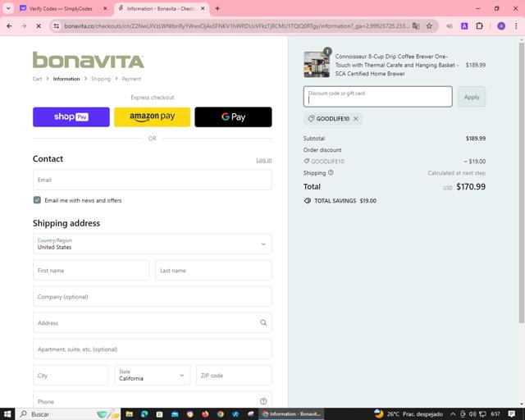The height and width of the screenshot is (420, 525).
Task: Translate this page icon
Action: 416,25
